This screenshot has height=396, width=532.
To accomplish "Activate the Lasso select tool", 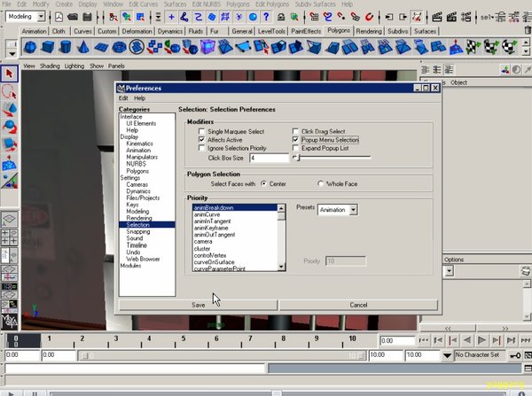I will click(x=10, y=91).
